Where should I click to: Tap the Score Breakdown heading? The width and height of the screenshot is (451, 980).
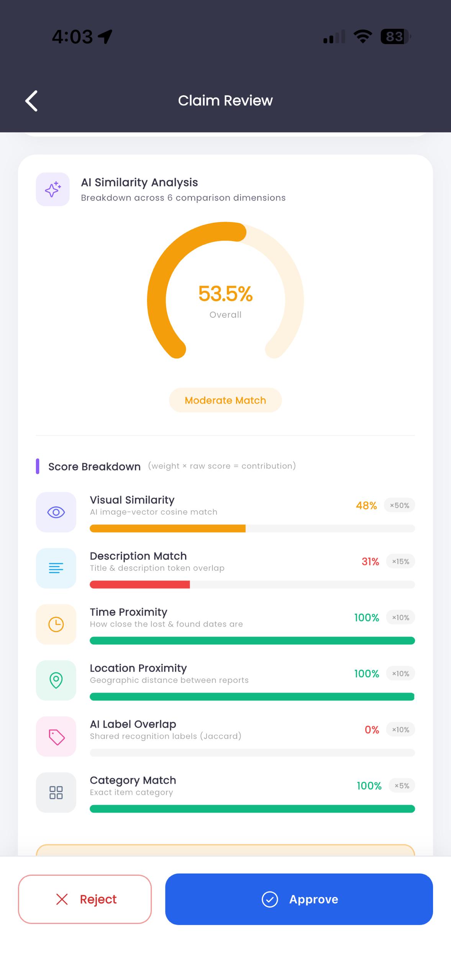pyautogui.click(x=94, y=466)
